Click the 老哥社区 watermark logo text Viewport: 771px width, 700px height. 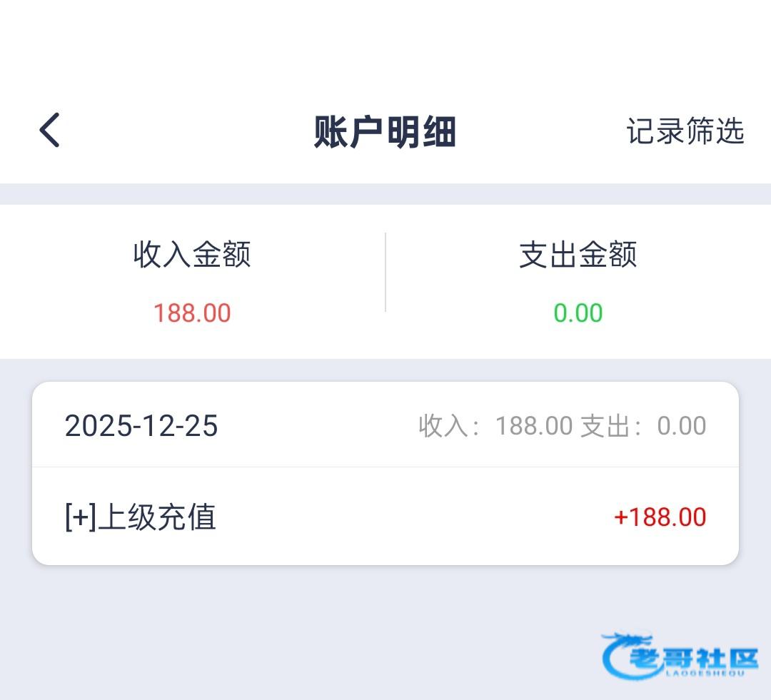pyautogui.click(x=692, y=656)
